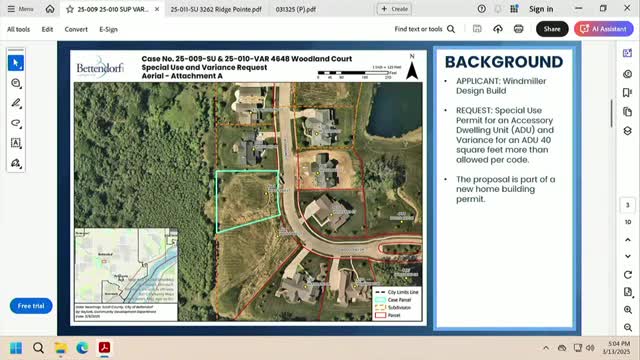The image size is (640, 360).
Task: Open the Edit menu
Action: click(47, 29)
